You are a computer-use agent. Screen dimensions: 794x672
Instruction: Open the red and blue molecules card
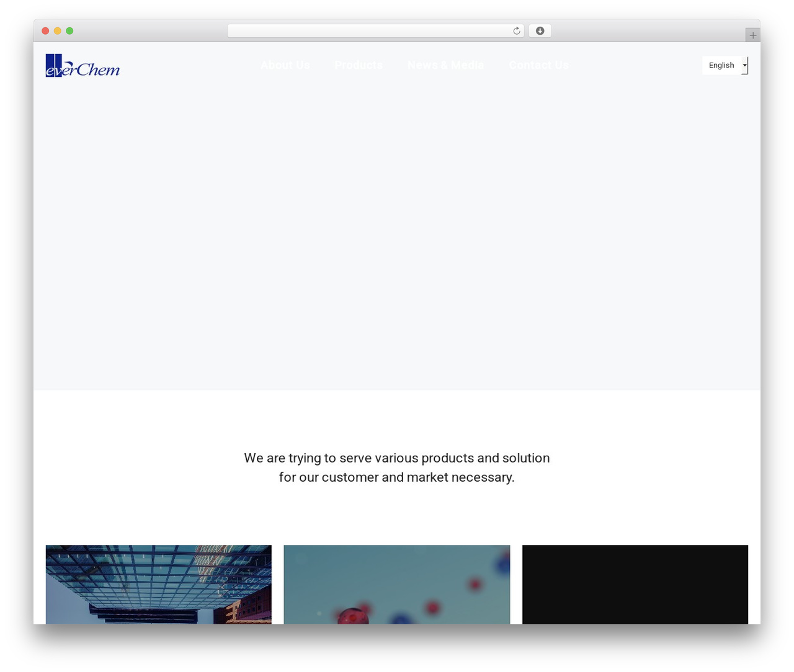click(397, 585)
